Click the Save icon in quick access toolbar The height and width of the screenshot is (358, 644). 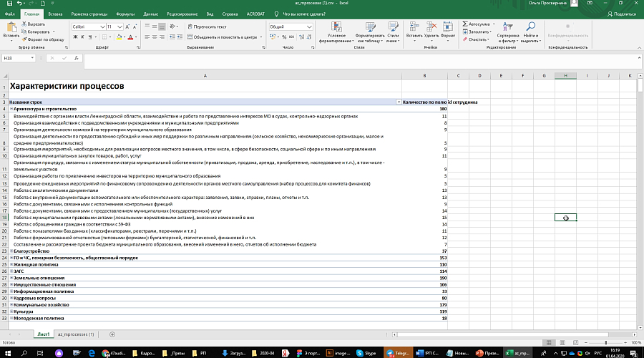(x=9, y=4)
